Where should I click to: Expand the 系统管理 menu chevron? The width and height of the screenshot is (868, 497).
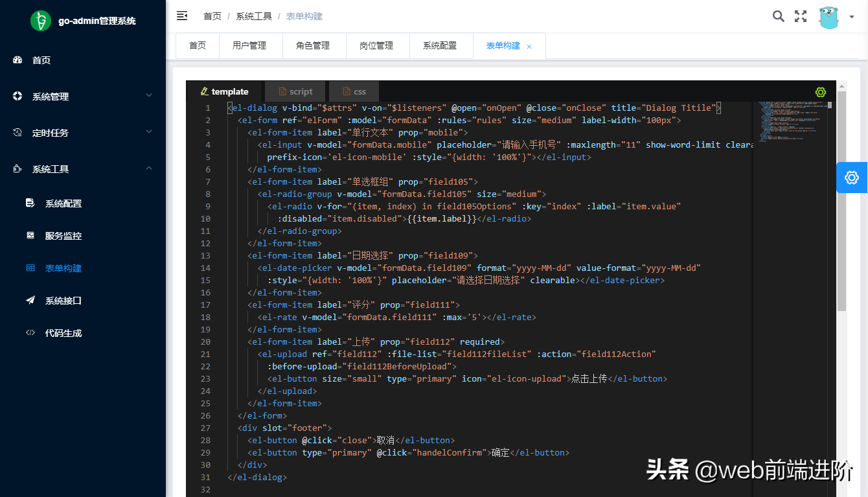click(149, 96)
